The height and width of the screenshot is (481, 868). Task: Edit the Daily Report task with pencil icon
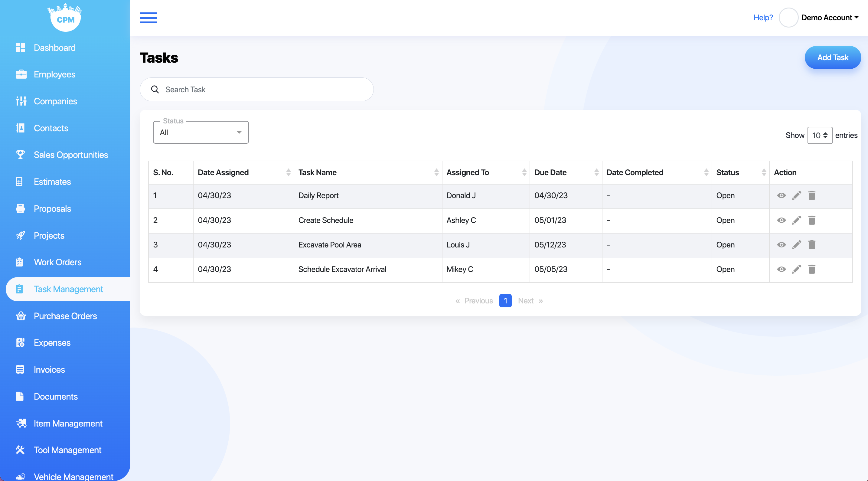(797, 195)
